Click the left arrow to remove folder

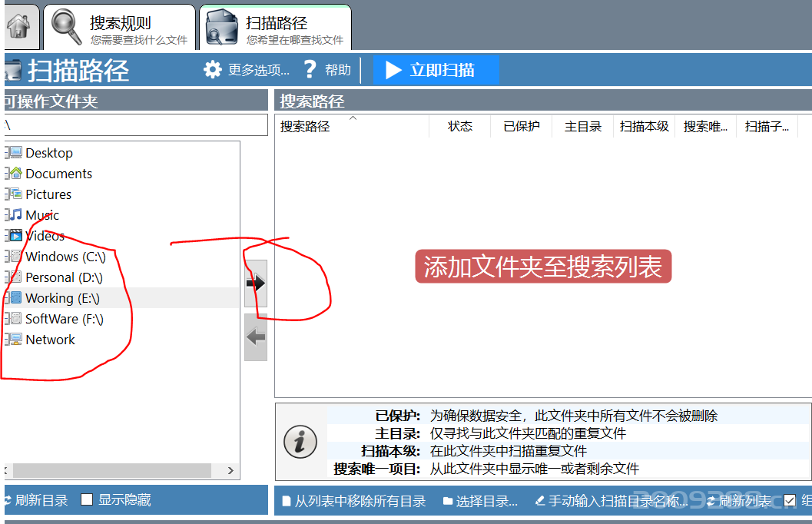pyautogui.click(x=255, y=336)
